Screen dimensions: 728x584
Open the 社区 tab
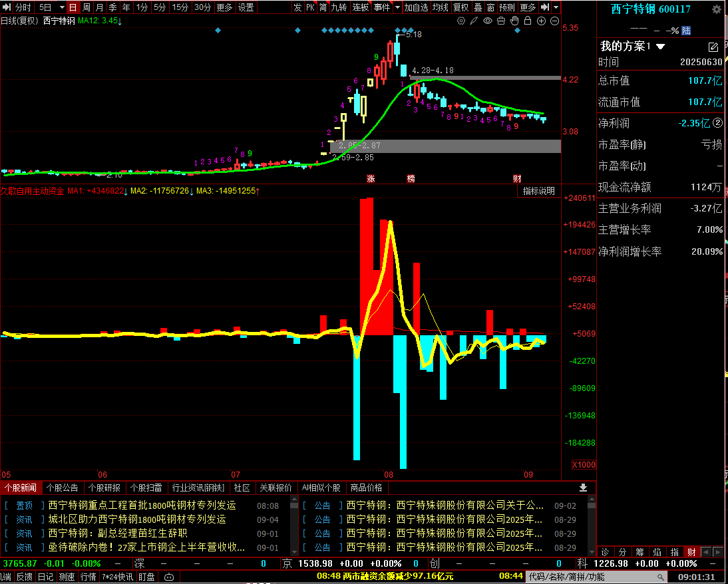242,488
